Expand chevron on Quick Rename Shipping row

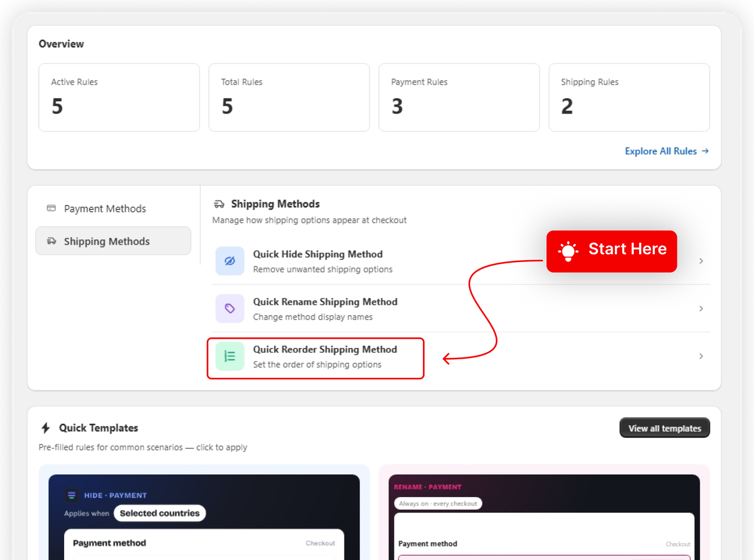click(x=701, y=309)
